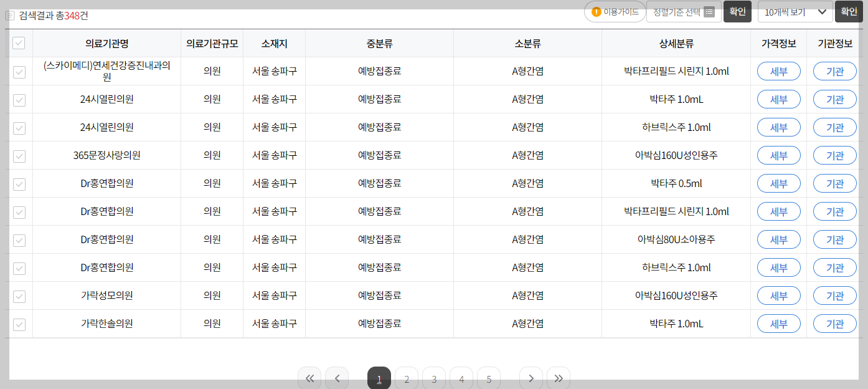868x389 pixels.
Task: Click 기관 info button for Dr홍연합의원 아박심80U row
Action: [834, 239]
